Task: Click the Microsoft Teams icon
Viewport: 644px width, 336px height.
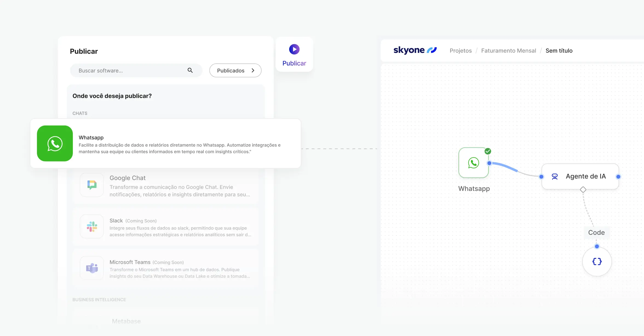Action: coord(92,268)
